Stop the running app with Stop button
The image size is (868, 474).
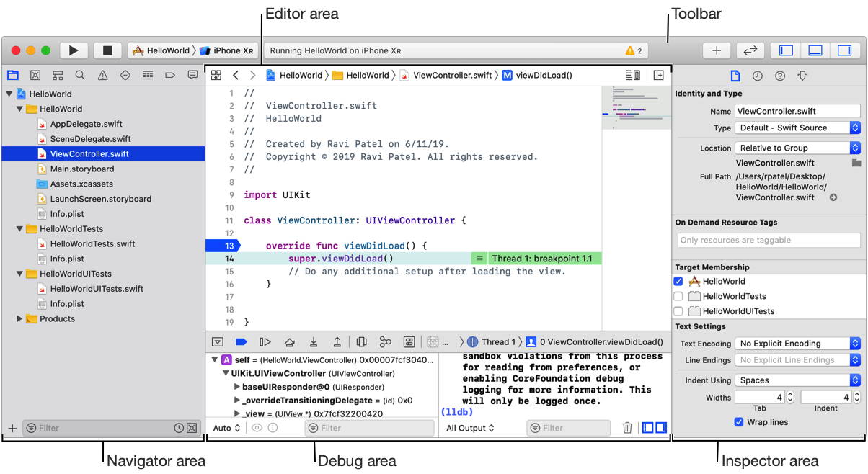108,50
